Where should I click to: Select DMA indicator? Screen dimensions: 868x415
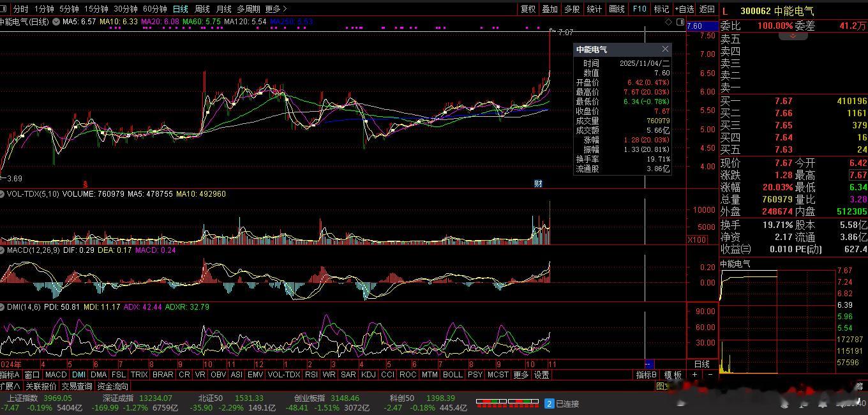99,375
